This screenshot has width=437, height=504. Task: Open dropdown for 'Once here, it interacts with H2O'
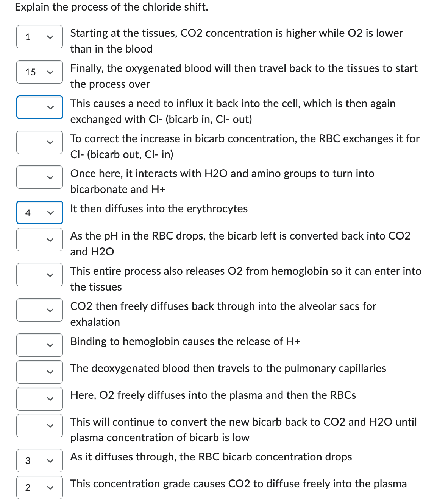pyautogui.click(x=39, y=177)
